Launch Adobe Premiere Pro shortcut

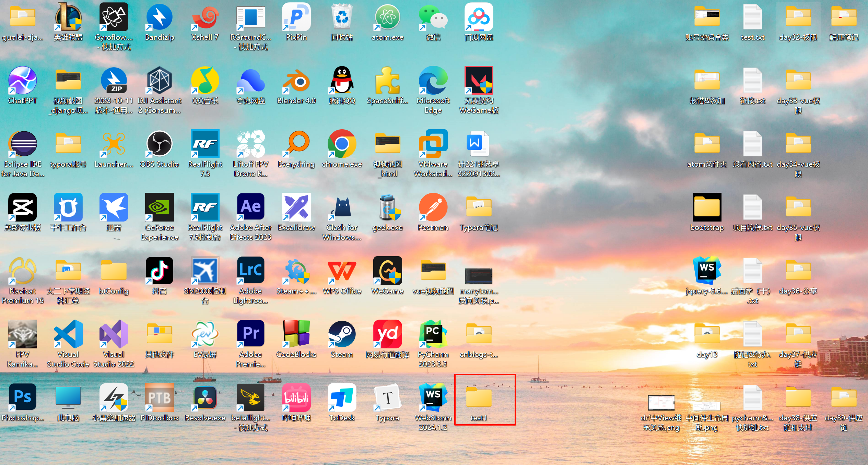click(251, 334)
